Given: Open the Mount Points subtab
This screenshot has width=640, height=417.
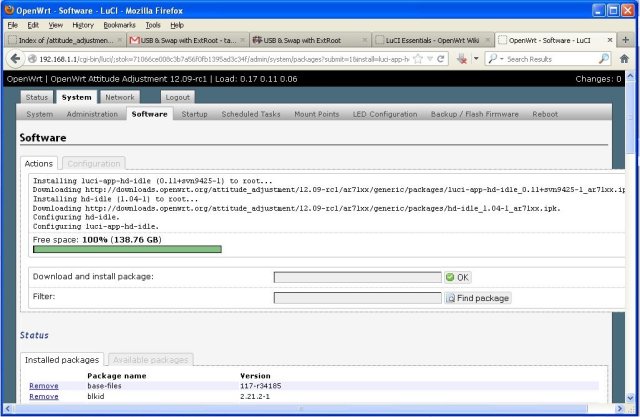Looking at the screenshot, I should [x=315, y=114].
